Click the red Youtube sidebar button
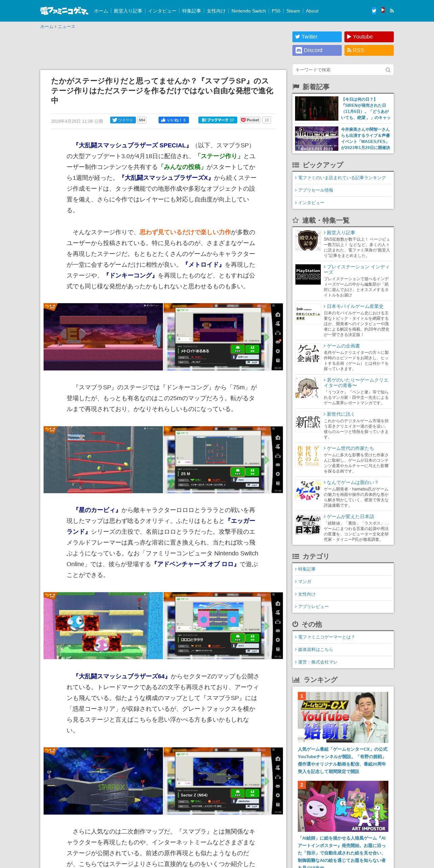 point(369,37)
